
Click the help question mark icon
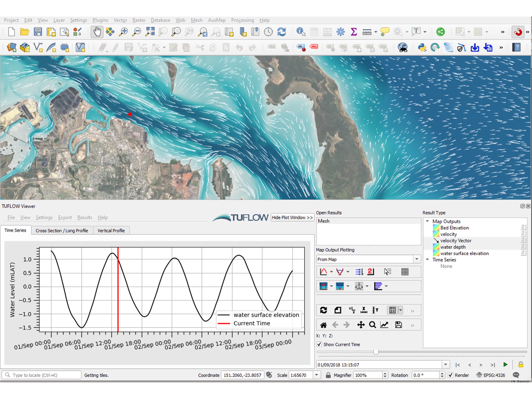[516, 47]
